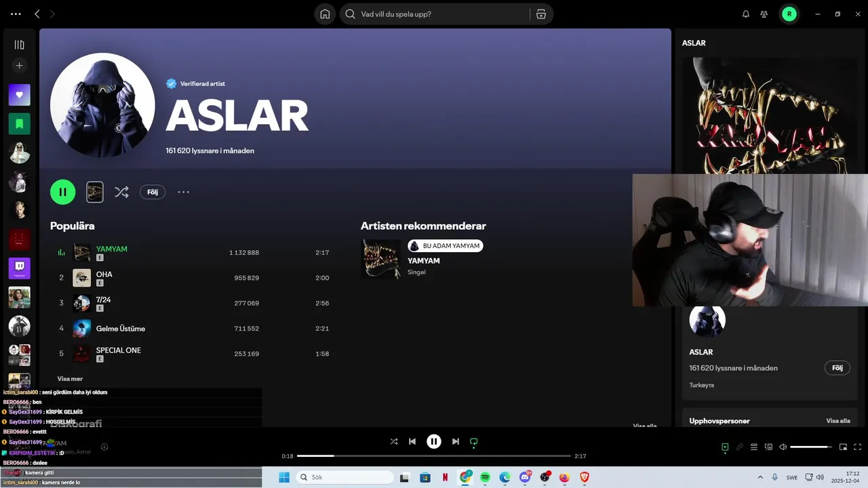Screen dimensions: 868x488
Task: Click the plus create playlist icon
Action: click(x=19, y=66)
